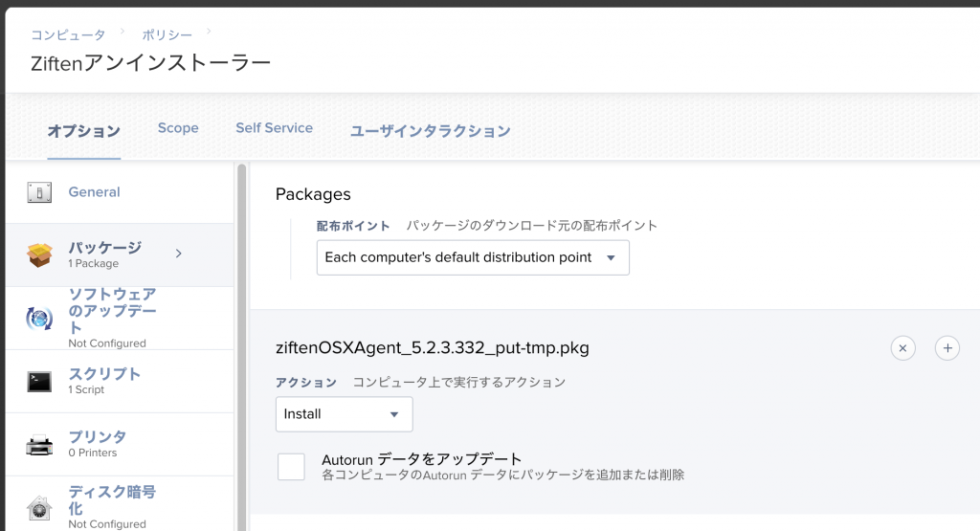Click the アクション label
Screen dimensions: 980x531
(x=306, y=383)
